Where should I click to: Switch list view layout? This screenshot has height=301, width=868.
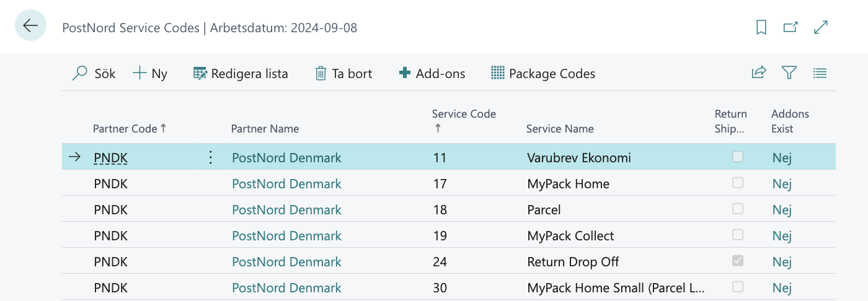coord(820,73)
